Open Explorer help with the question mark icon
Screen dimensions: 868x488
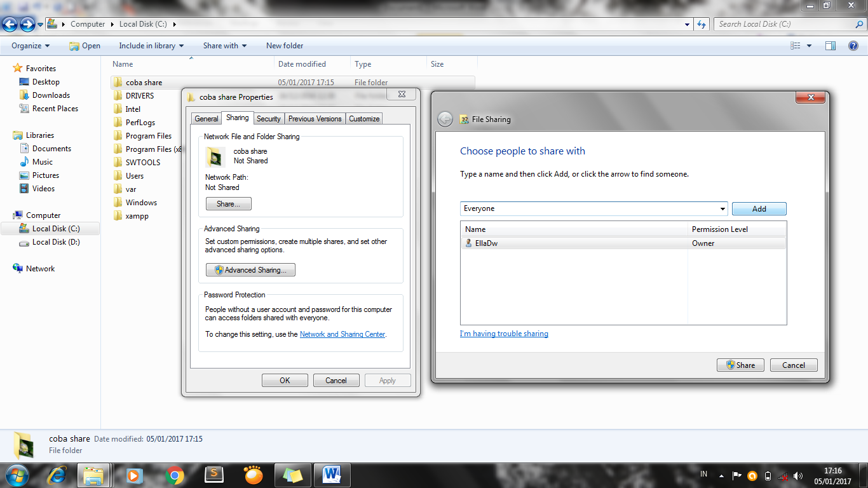853,46
